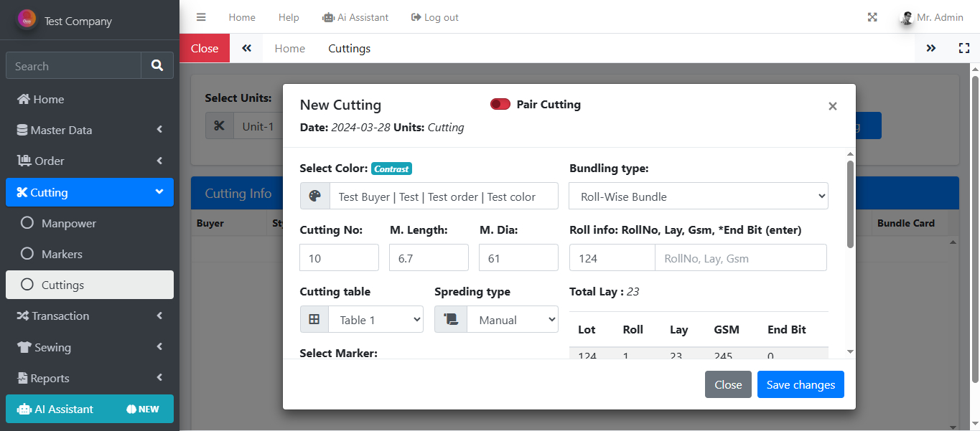Click the table grid icon beside Table 1
This screenshot has width=980, height=431.
pyautogui.click(x=314, y=320)
